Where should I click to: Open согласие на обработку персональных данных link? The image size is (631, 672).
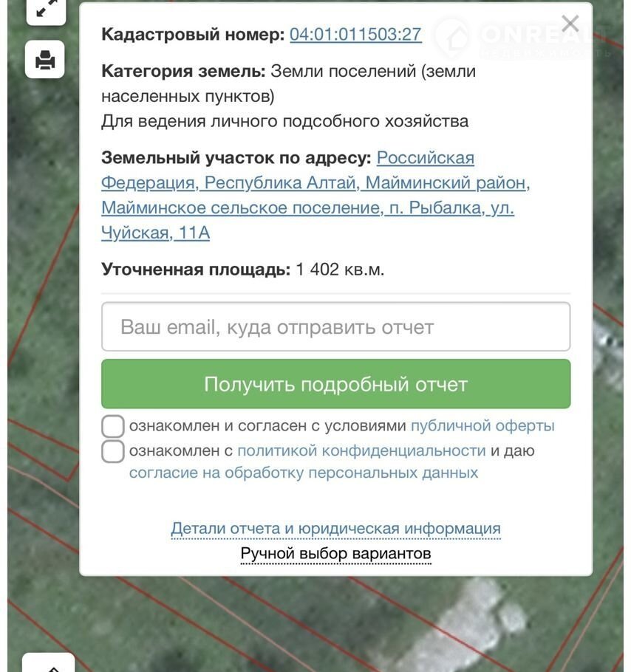click(x=304, y=473)
